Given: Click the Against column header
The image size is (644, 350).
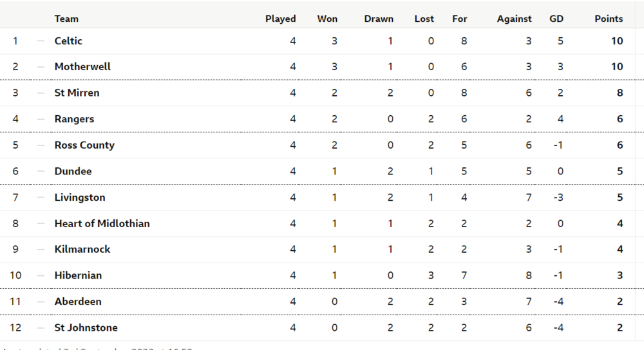Looking at the screenshot, I should pyautogui.click(x=514, y=19).
